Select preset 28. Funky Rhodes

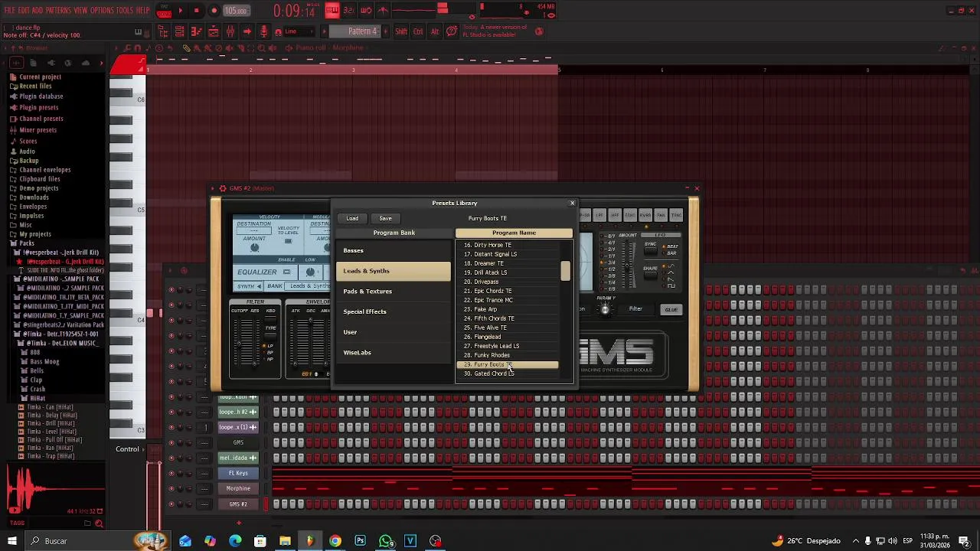(507, 355)
